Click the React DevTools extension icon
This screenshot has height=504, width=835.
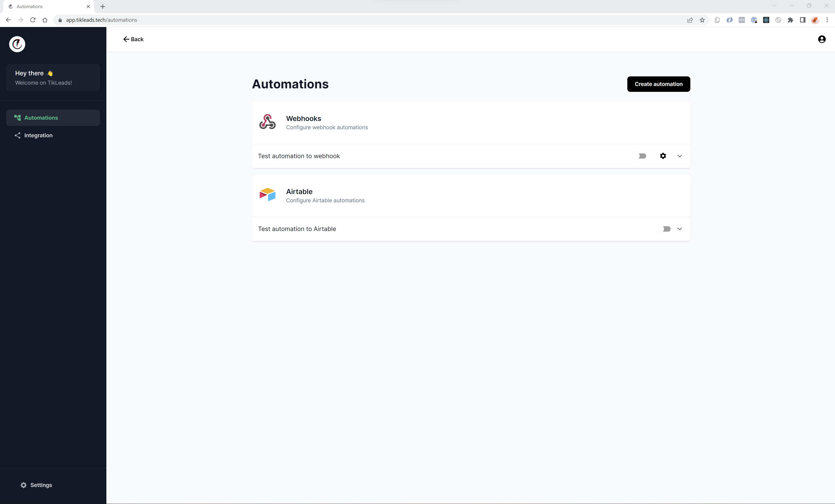[x=766, y=20]
